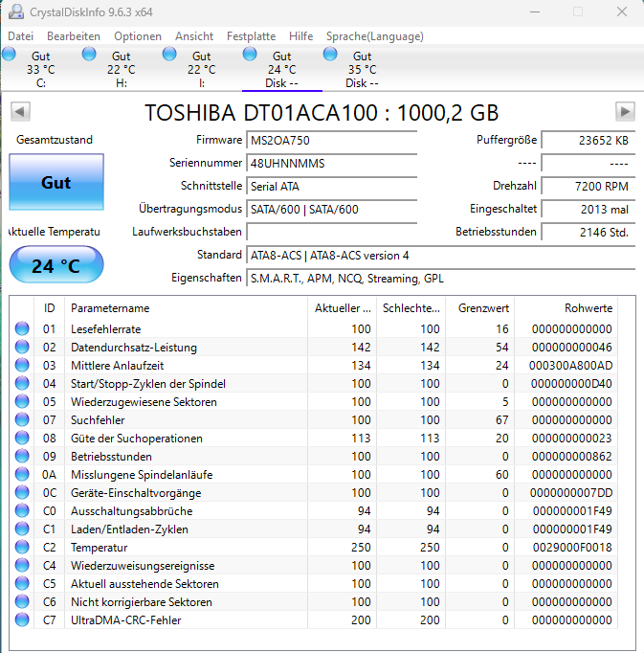Click status orb of Suchfehler row
This screenshot has width=644, height=653.
pos(22,419)
